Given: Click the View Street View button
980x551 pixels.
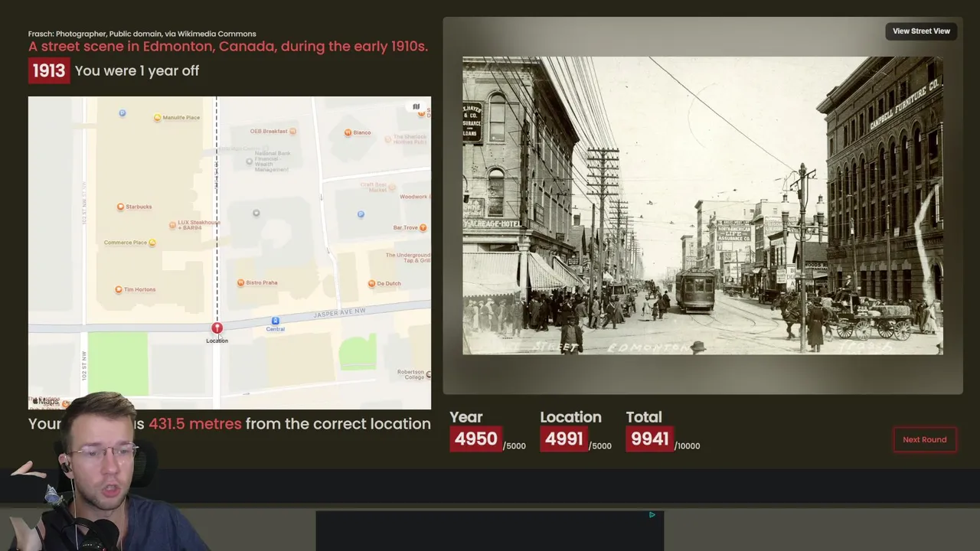Looking at the screenshot, I should (x=921, y=31).
